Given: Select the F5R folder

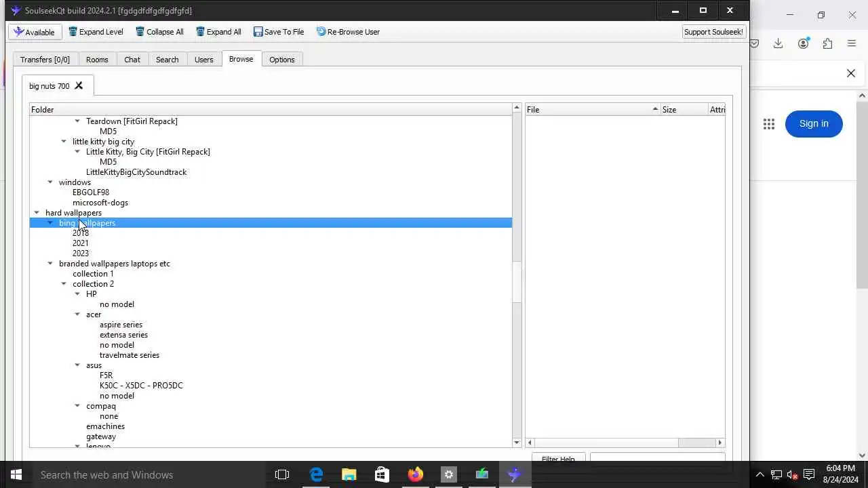Looking at the screenshot, I should pos(106,375).
